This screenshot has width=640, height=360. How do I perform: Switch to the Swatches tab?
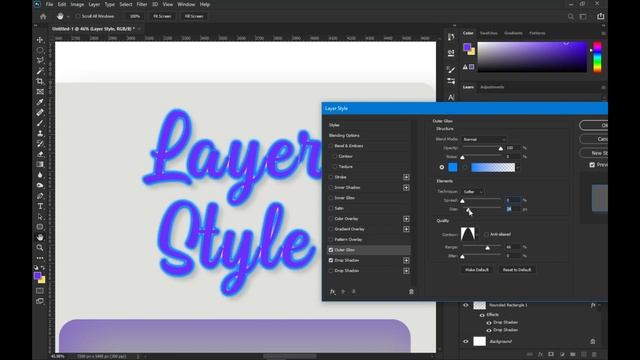pos(489,33)
